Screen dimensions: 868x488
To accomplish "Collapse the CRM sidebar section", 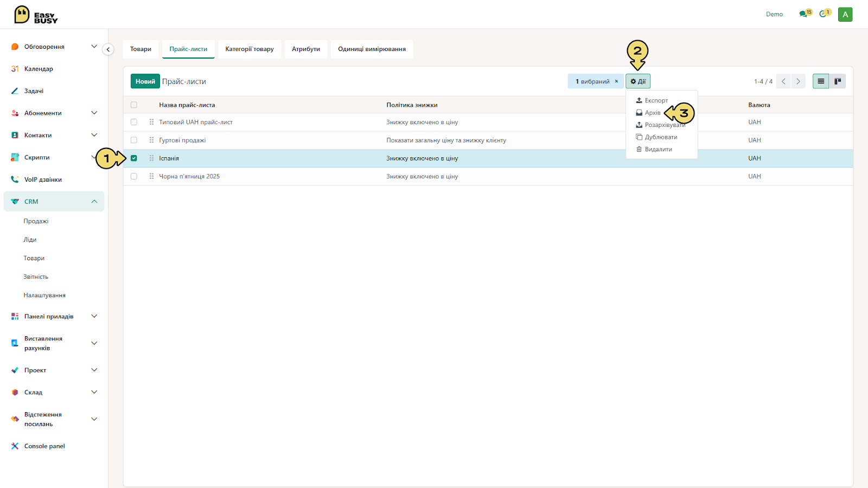I will click(94, 201).
